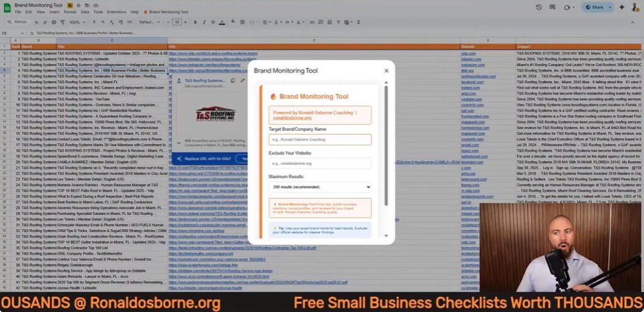Viewport: 644px width, 312px height.
Task: Apply percent format icon
Action: tap(103, 22)
